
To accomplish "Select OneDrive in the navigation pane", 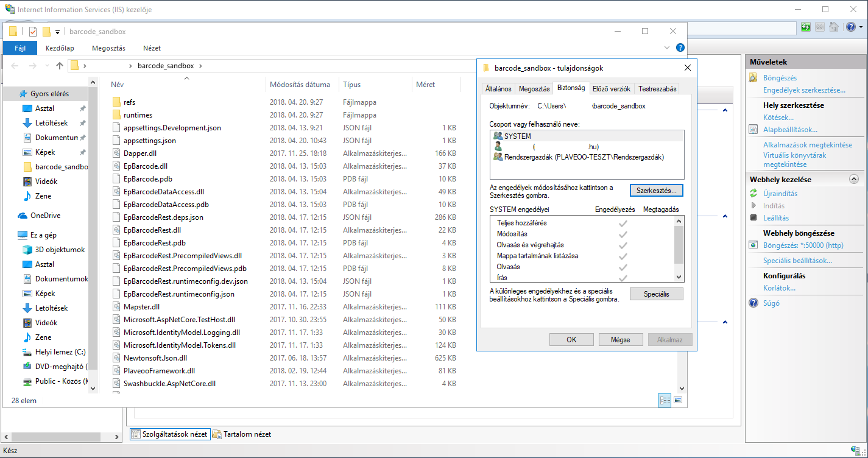I will (x=45, y=216).
